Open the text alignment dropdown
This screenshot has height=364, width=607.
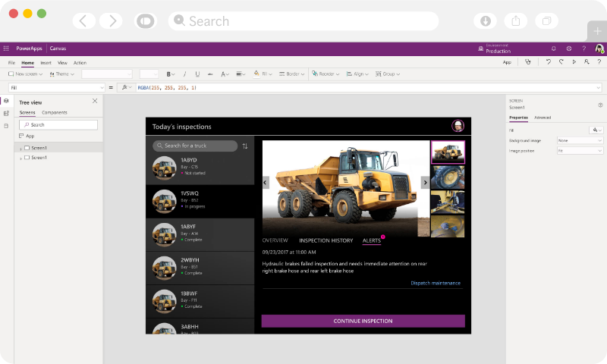(241, 74)
